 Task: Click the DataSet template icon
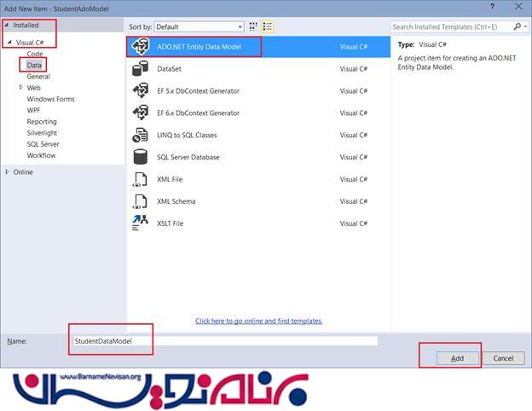(x=142, y=69)
